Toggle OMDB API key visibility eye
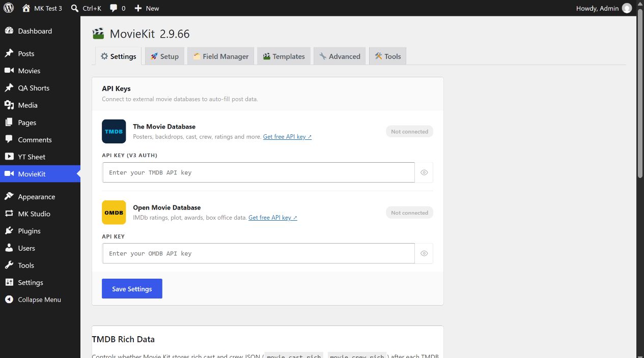 click(x=424, y=253)
